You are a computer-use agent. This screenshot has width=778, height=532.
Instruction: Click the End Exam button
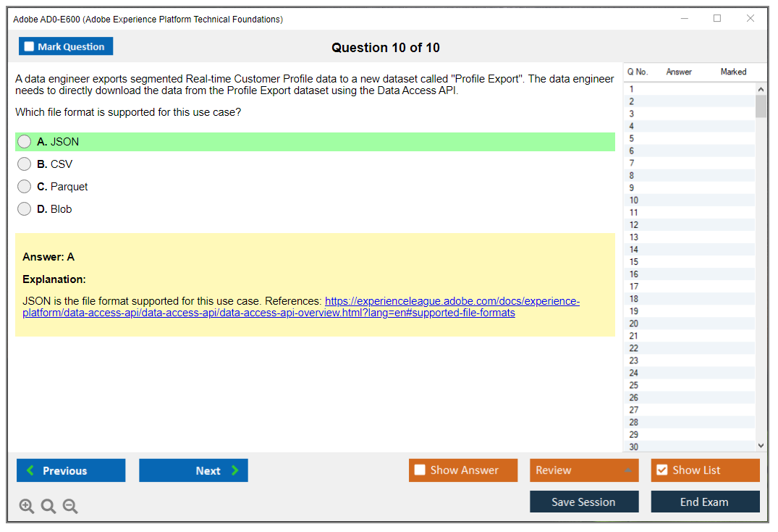(x=705, y=502)
